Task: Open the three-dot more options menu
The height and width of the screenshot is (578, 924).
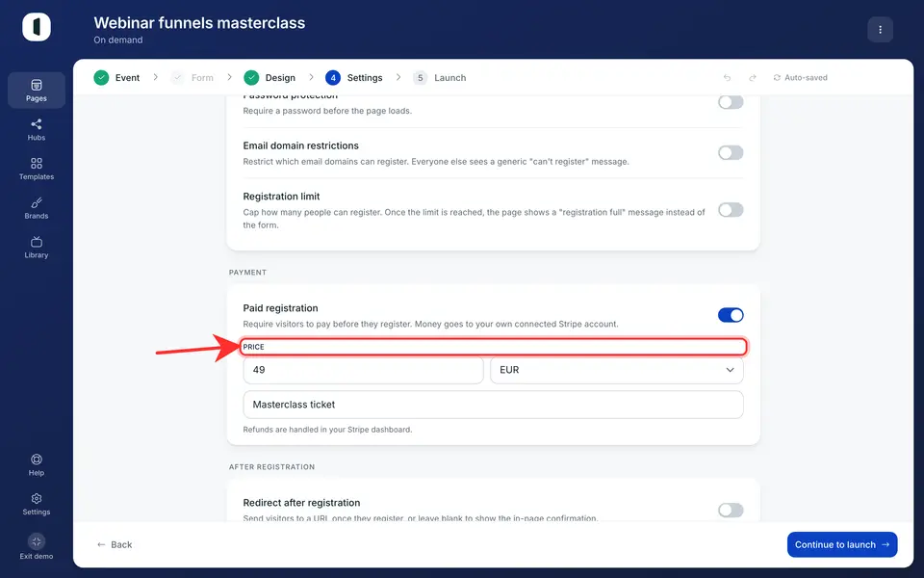Action: click(880, 30)
